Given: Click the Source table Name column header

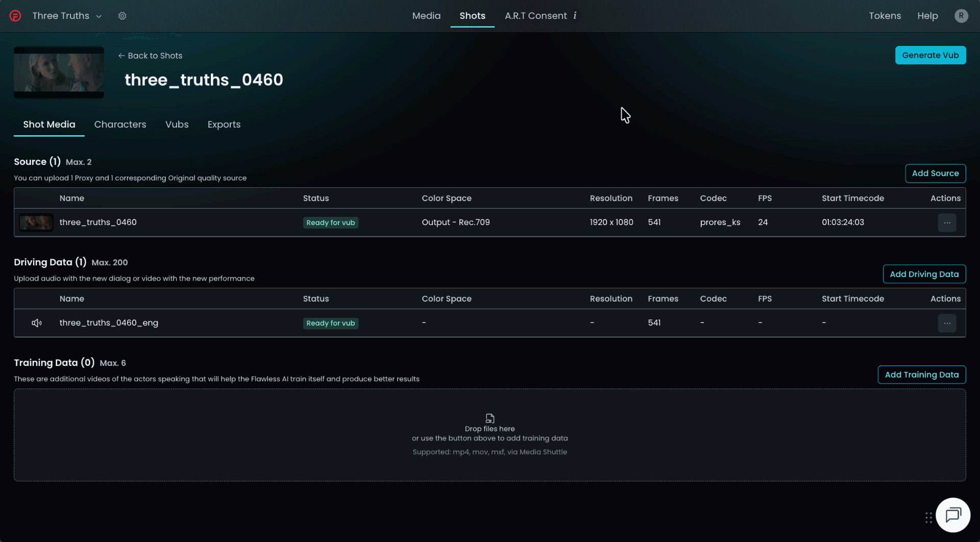Looking at the screenshot, I should pos(71,199).
